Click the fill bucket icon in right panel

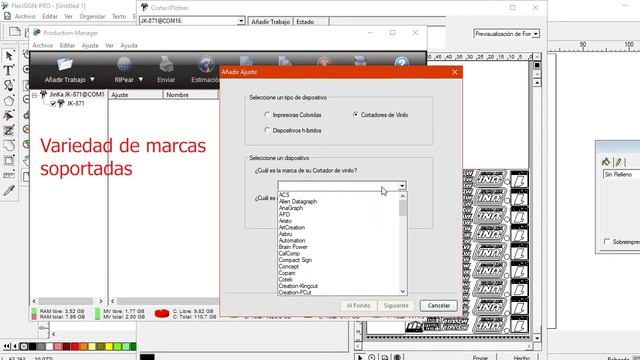606,162
